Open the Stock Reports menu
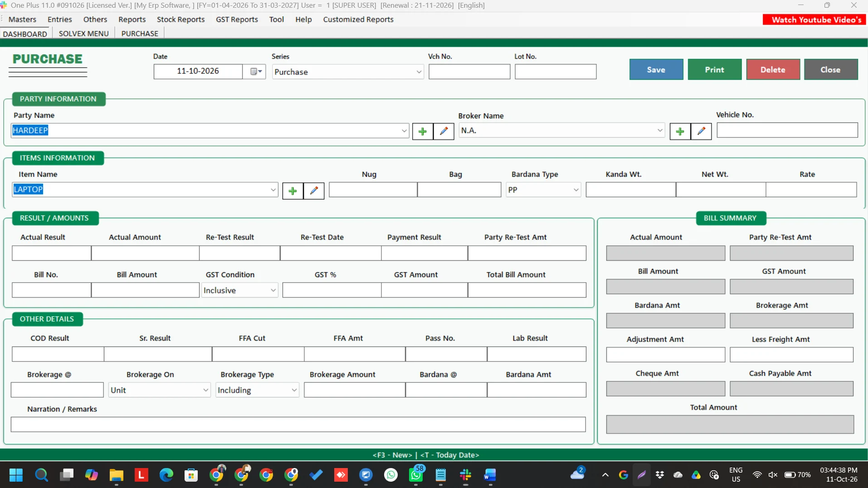This screenshot has width=868, height=488. pos(180,20)
